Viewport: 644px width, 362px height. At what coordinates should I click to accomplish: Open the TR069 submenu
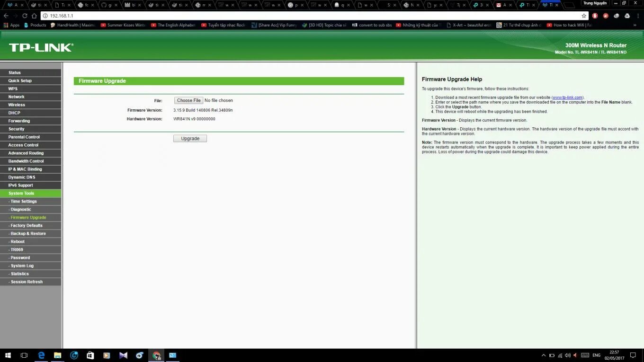pos(31,250)
